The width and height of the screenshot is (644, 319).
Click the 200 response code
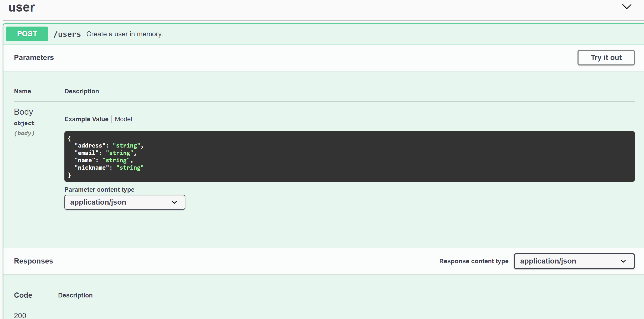point(20,315)
